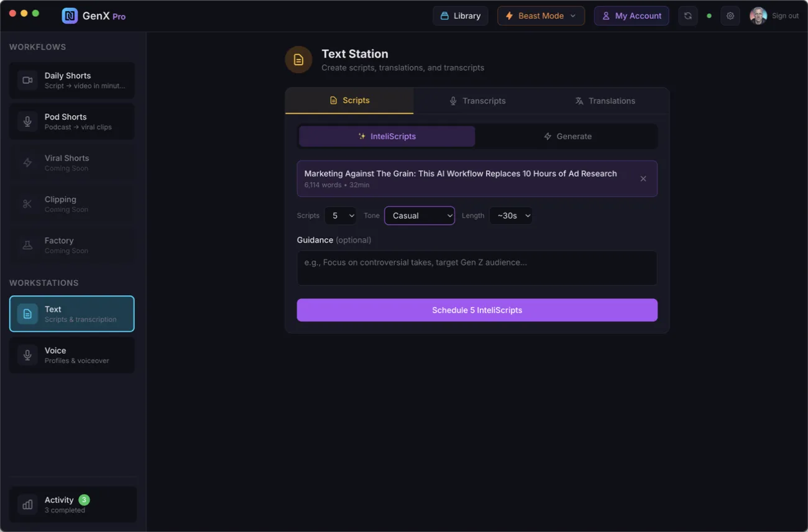
Task: Open the Scripts count dropdown
Action: [341, 216]
